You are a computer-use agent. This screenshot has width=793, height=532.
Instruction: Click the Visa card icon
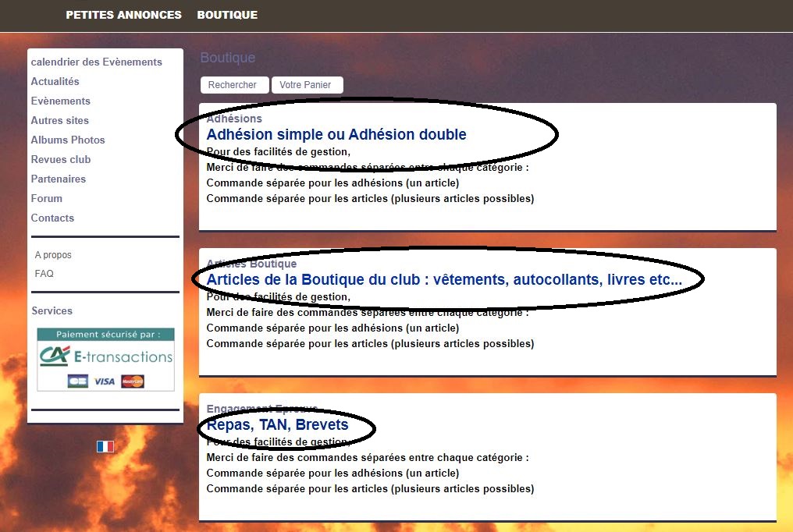click(x=104, y=381)
